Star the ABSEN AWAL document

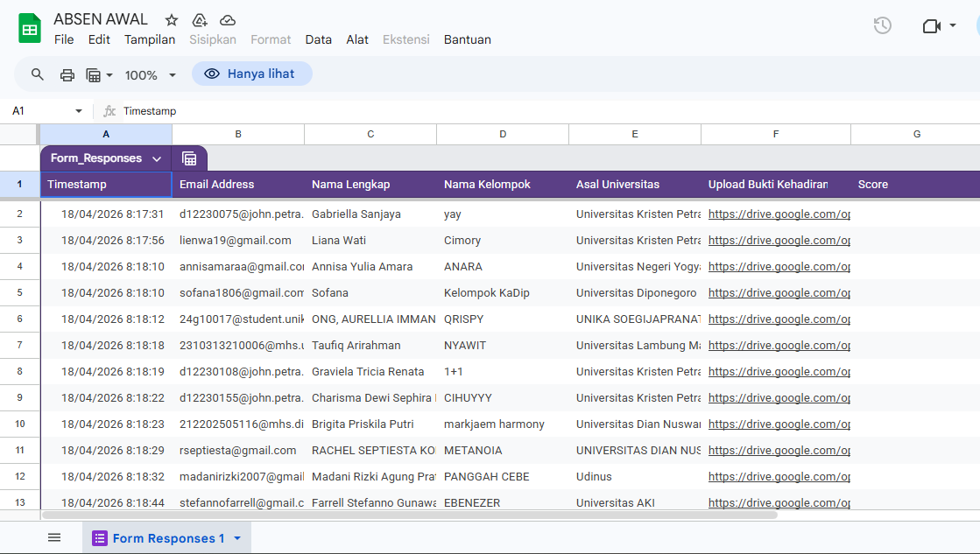[172, 20]
